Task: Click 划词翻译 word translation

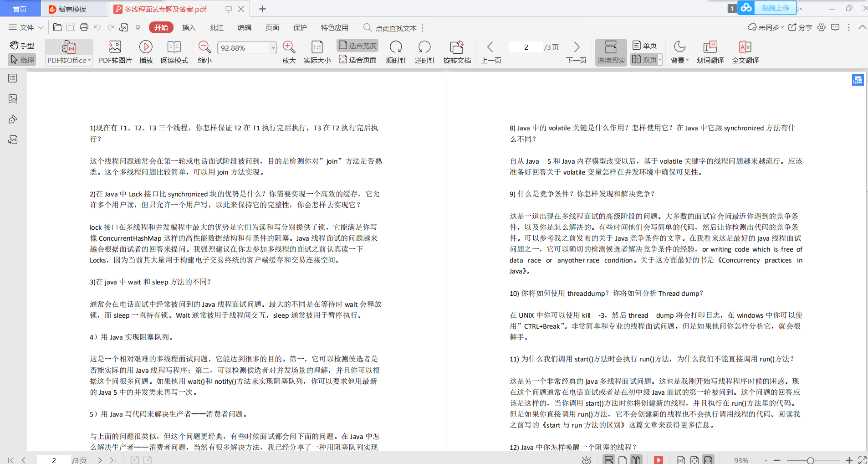Action: pyautogui.click(x=710, y=52)
